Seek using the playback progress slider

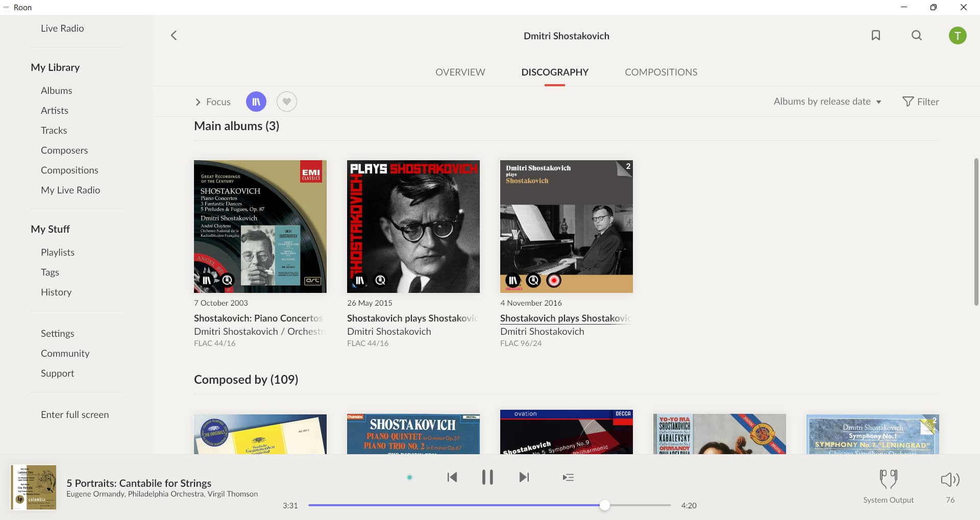coord(489,505)
